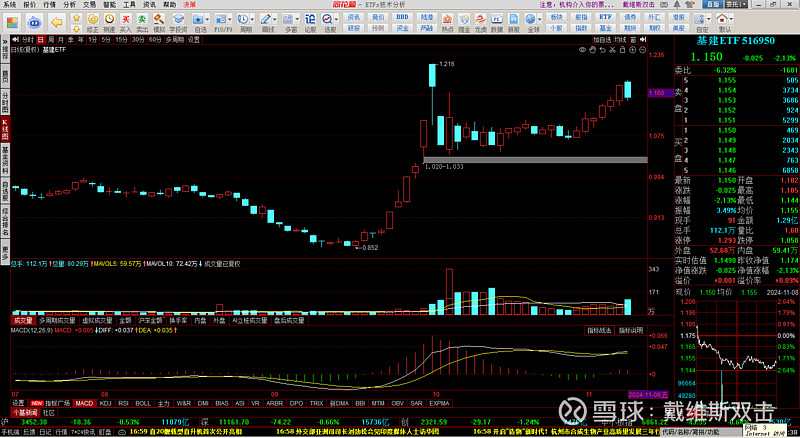Open the 系统 menu
This screenshot has height=438, width=800.
point(9,5)
